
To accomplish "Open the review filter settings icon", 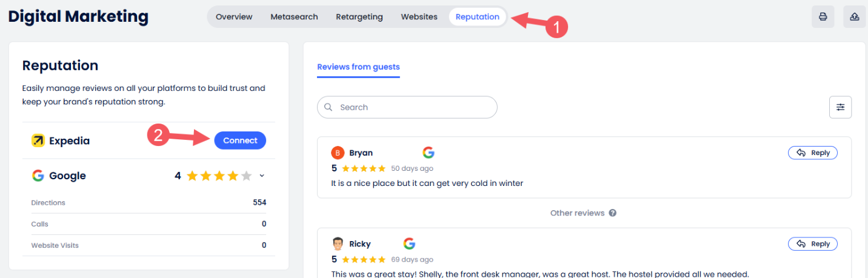I will pos(840,107).
